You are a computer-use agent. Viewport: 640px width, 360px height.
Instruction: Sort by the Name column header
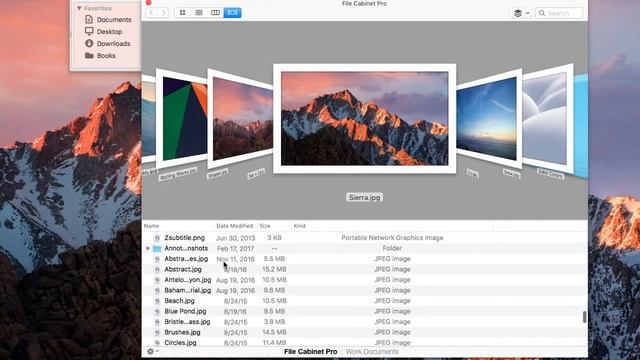pyautogui.click(x=151, y=226)
